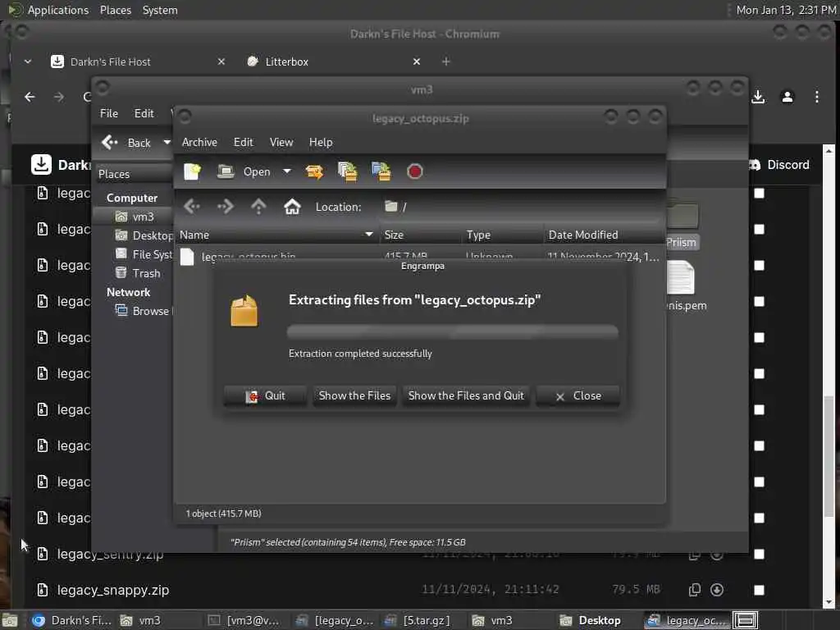Tick the first checkbox below the Discord link
This screenshot has height=630, width=840.
759,194
